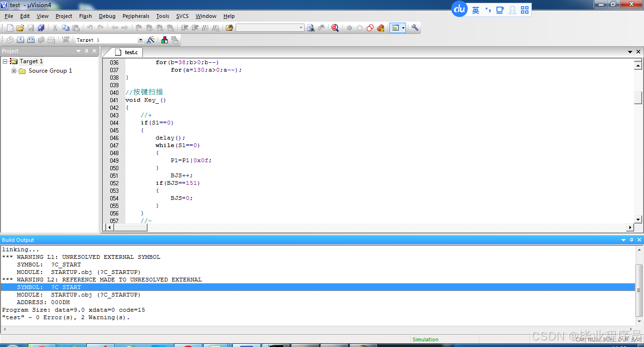
Task: Uncomment the selection
Action: tap(215, 28)
